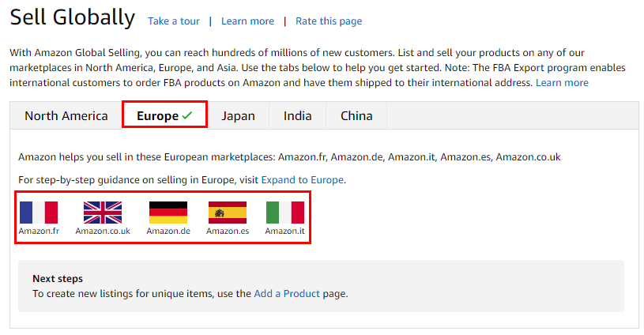
Task: Click the Amazon.it label under flag
Action: click(x=285, y=231)
